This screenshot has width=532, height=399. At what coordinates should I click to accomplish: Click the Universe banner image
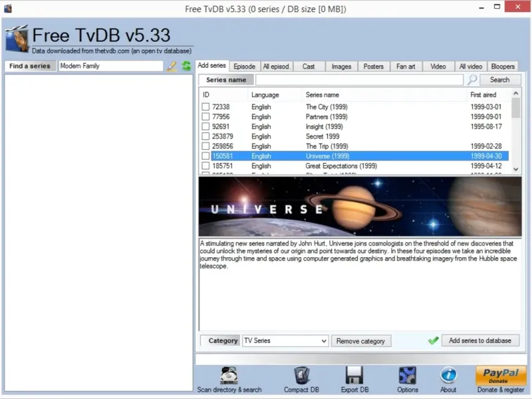click(360, 206)
